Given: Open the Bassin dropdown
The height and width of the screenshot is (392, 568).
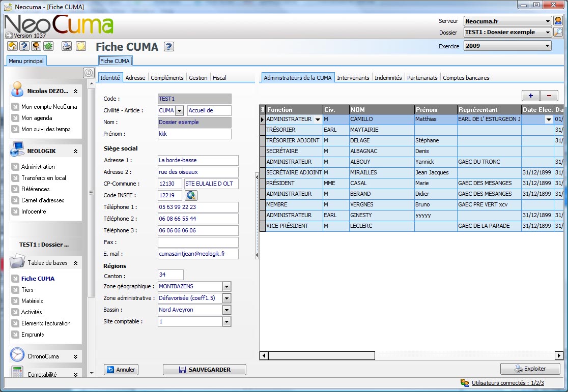Looking at the screenshot, I should pos(227,310).
